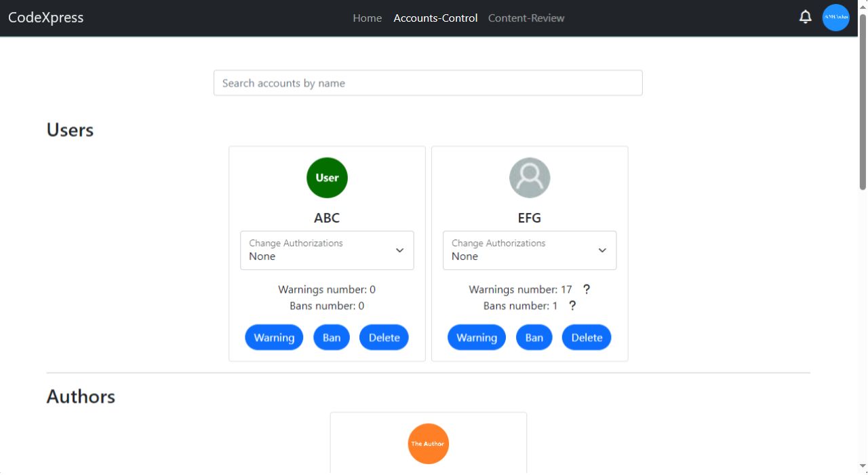
Task: Click question mark beside EFG's Bans number
Action: tap(572, 306)
